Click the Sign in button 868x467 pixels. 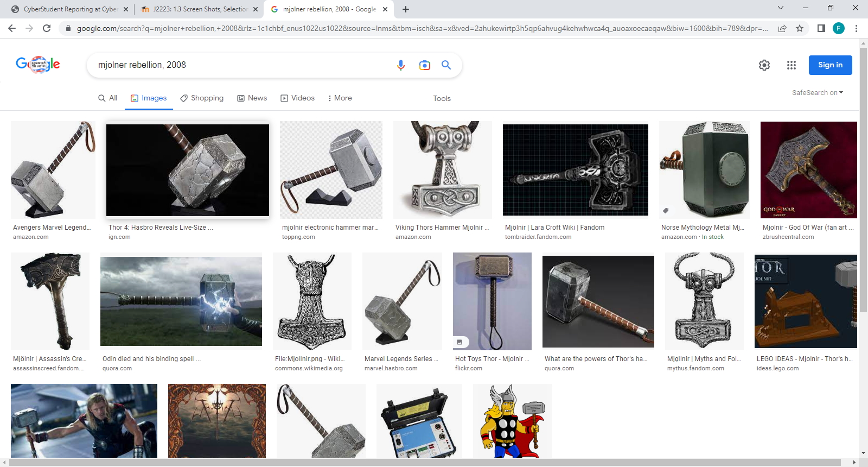click(830, 65)
